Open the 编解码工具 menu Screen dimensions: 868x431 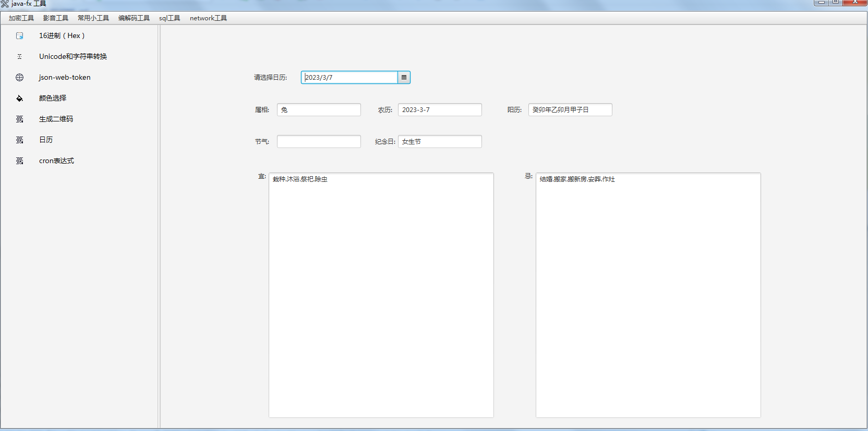(134, 18)
